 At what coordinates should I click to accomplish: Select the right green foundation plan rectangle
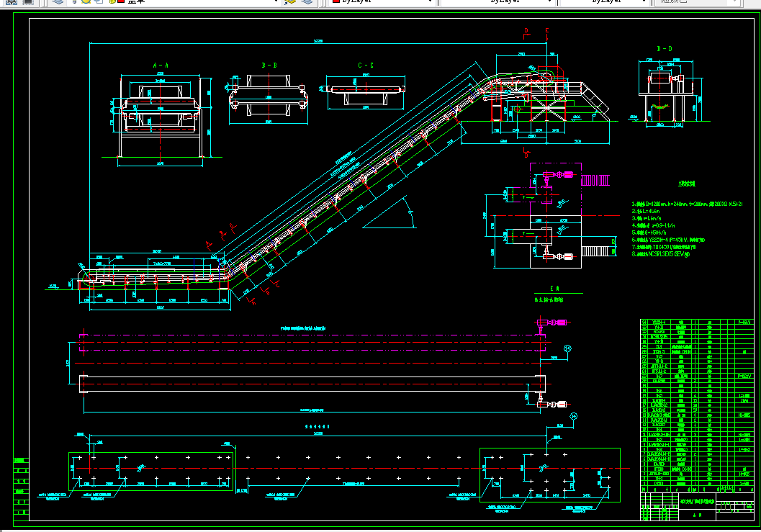pos(550,474)
